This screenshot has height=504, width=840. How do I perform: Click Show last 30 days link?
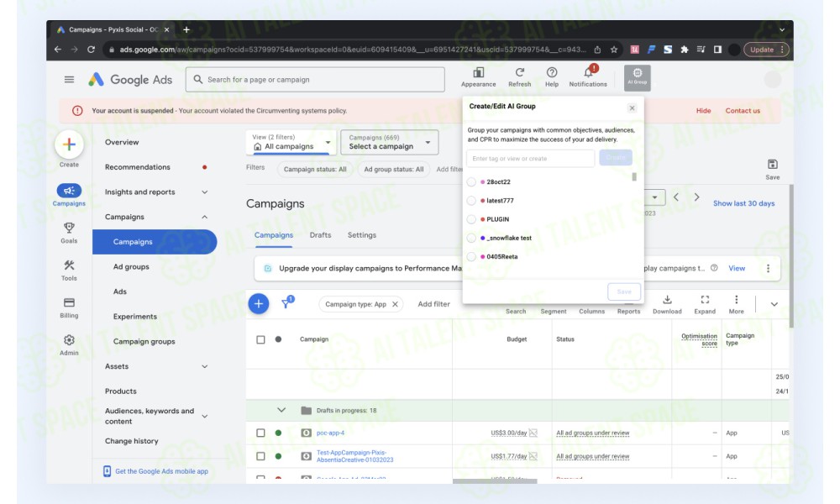(743, 203)
